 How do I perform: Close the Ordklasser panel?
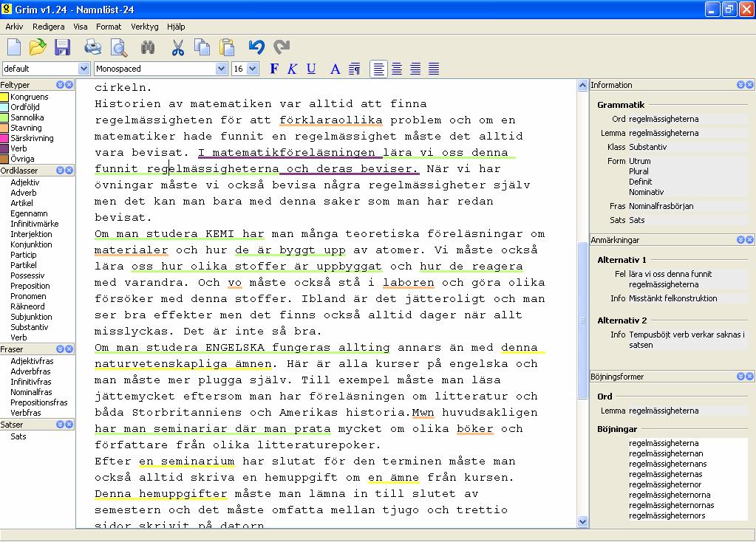point(69,170)
